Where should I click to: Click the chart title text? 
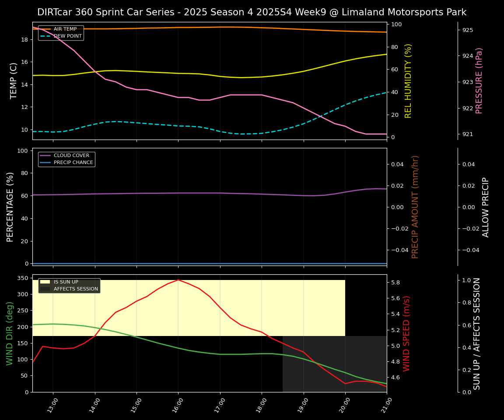[252, 12]
